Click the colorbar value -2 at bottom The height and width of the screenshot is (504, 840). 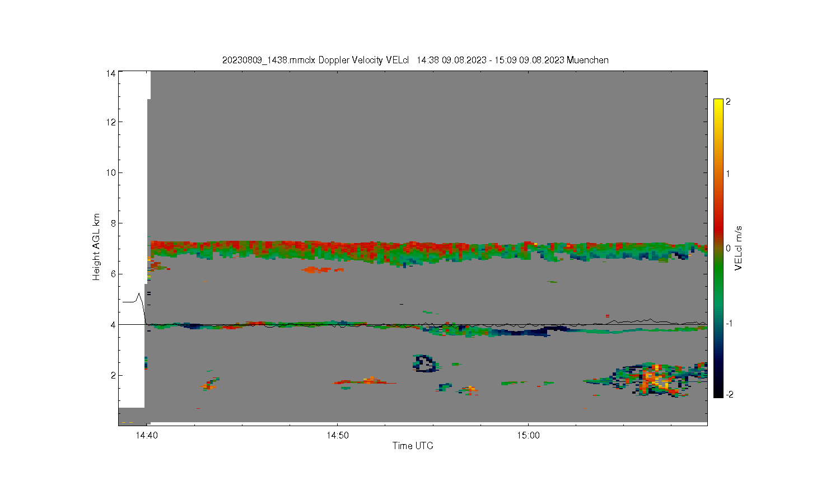729,395
